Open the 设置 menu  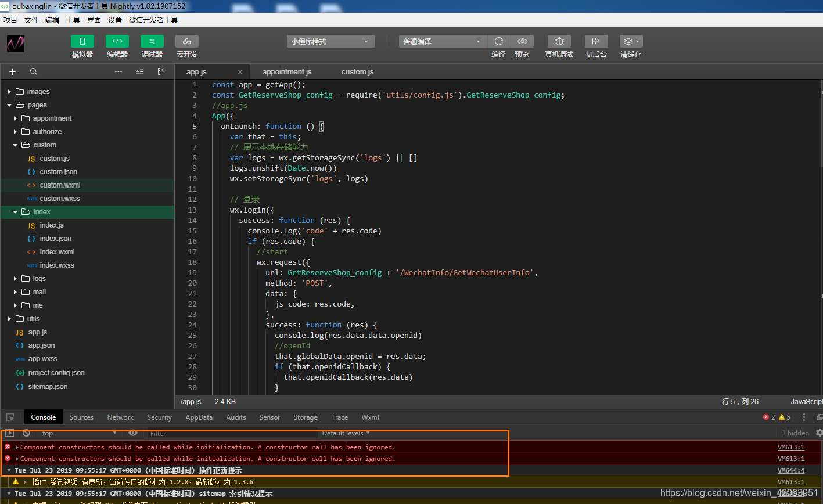click(x=115, y=20)
